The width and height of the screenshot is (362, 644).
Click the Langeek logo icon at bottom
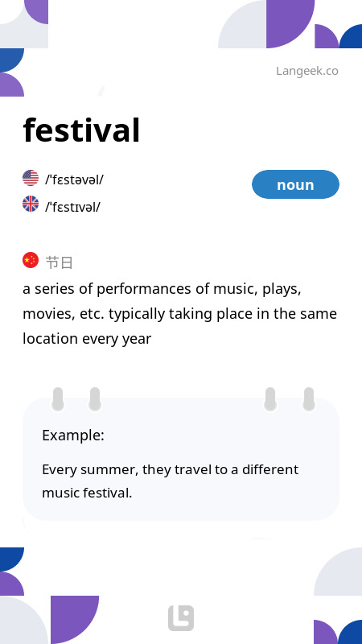click(x=181, y=618)
